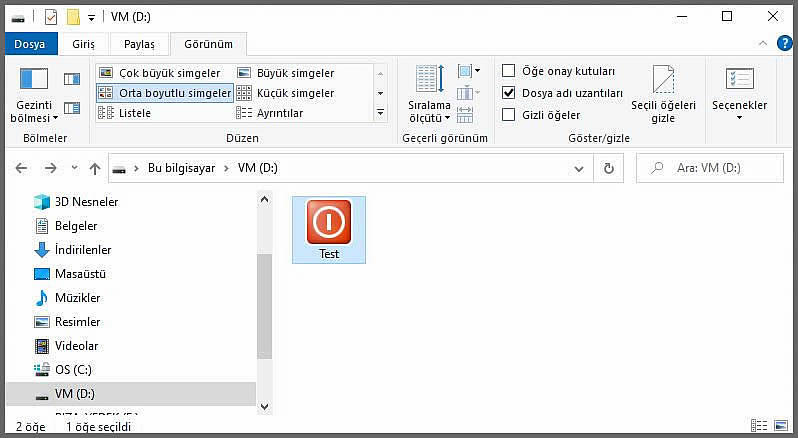Click the navigation pane scrollbar thumb
This screenshot has height=438, width=798.
point(264,306)
